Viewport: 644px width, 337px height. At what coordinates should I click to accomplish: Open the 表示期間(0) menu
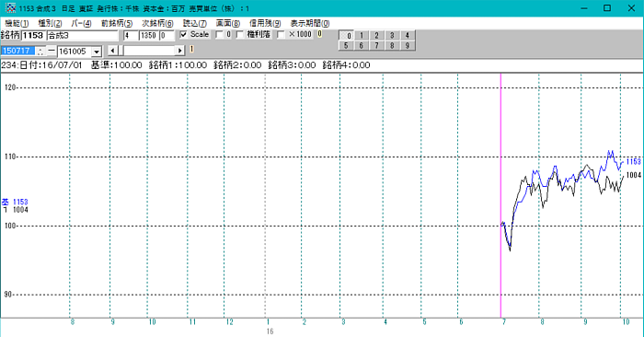tap(310, 23)
